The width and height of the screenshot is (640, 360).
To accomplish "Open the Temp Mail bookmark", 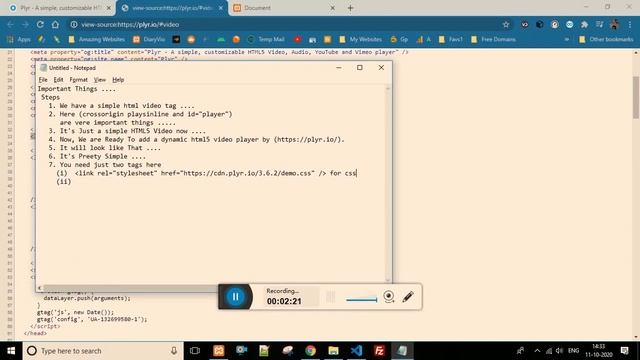I will pos(266,39).
